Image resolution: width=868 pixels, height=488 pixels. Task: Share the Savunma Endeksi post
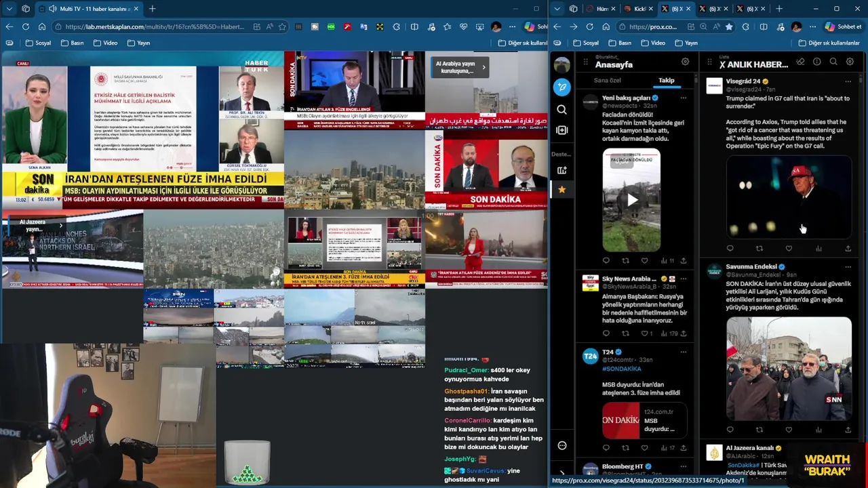pos(848,430)
